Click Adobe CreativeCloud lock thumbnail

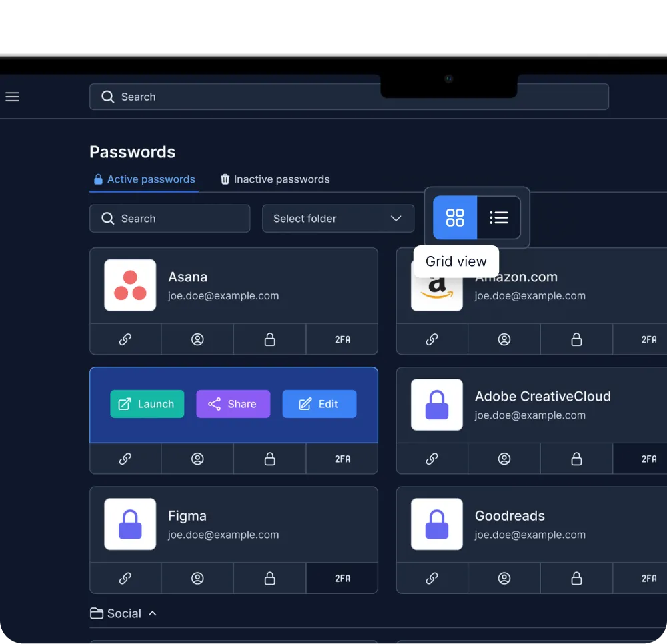[437, 405]
